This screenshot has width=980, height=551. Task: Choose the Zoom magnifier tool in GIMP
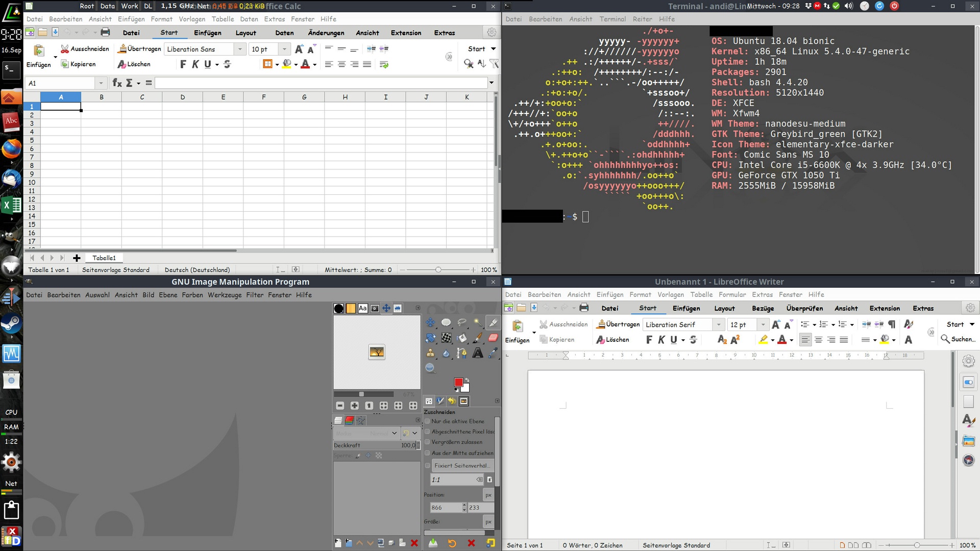coord(430,368)
